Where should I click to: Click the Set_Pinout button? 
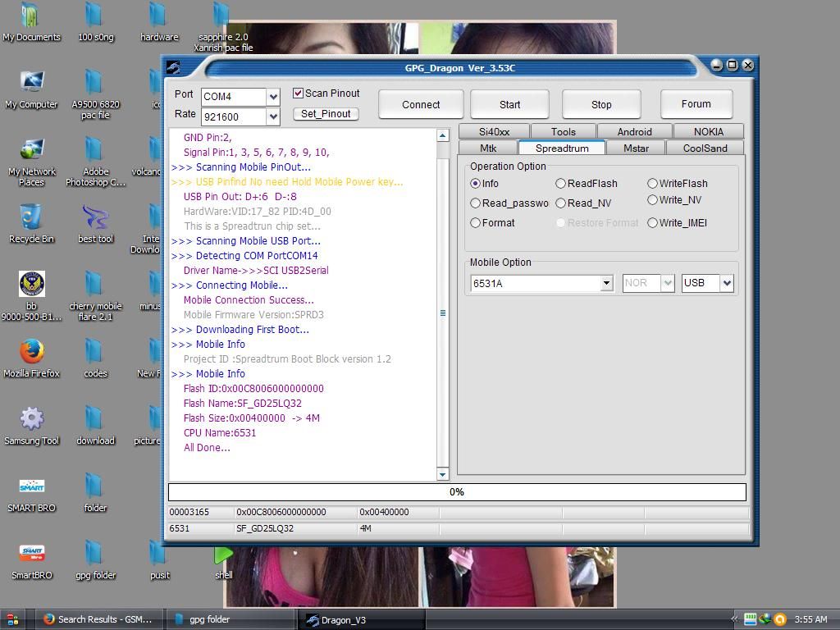point(326,114)
